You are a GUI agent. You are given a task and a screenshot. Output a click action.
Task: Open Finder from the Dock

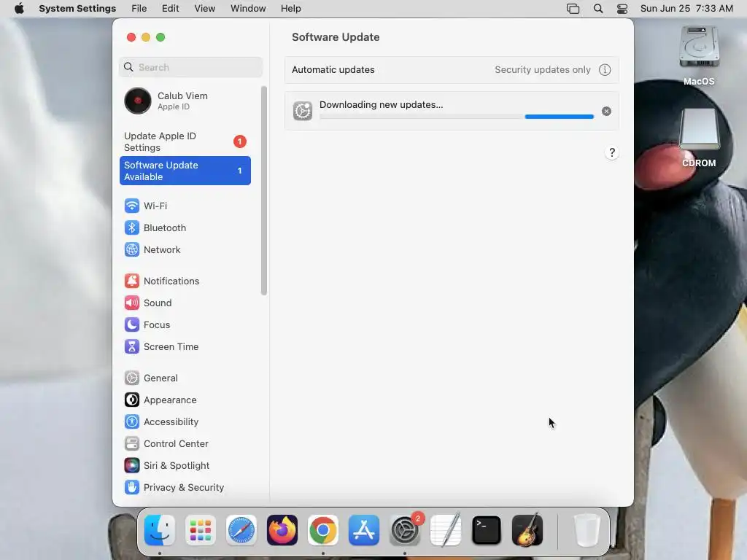click(x=160, y=530)
